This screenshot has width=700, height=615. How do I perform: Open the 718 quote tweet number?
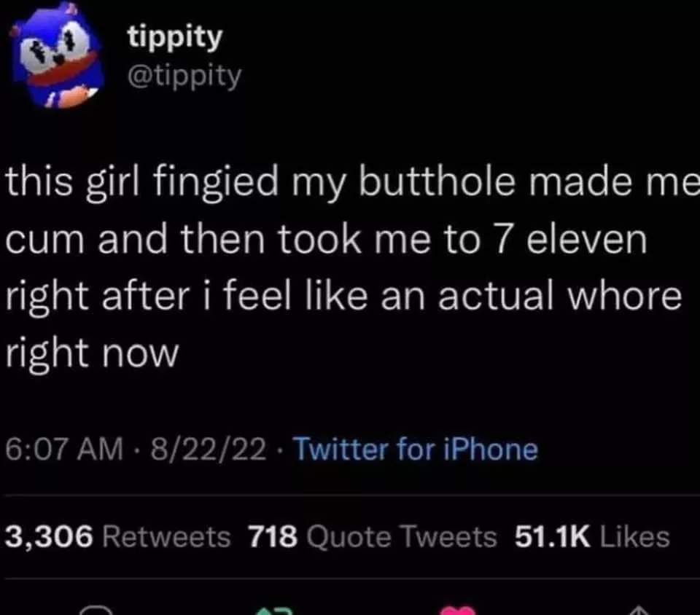[x=273, y=538]
